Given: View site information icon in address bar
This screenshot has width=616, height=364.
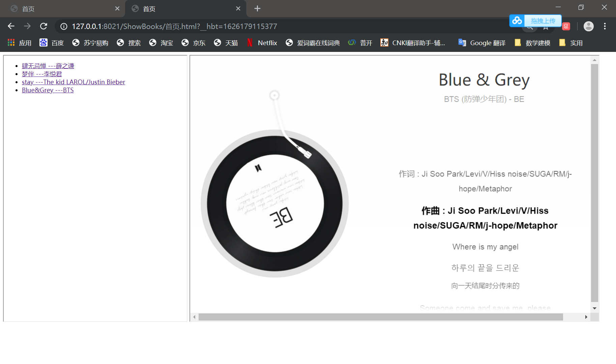Looking at the screenshot, I should point(64,26).
